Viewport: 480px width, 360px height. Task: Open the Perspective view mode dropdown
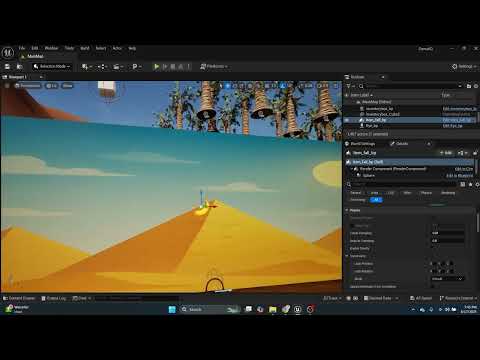(x=28, y=86)
